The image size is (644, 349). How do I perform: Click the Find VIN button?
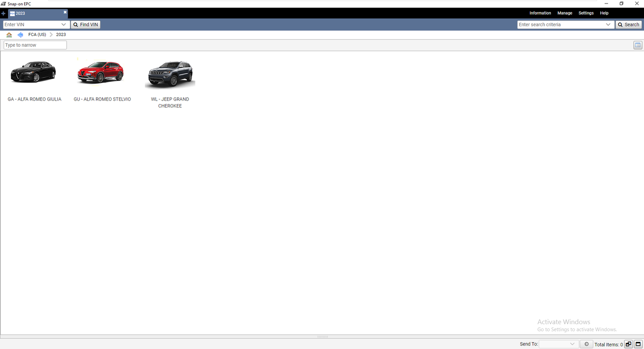86,24
